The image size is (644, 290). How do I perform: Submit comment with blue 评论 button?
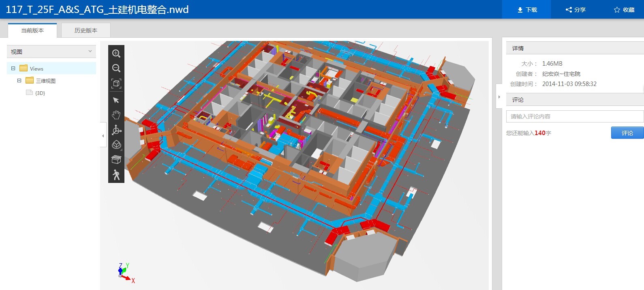(x=627, y=133)
